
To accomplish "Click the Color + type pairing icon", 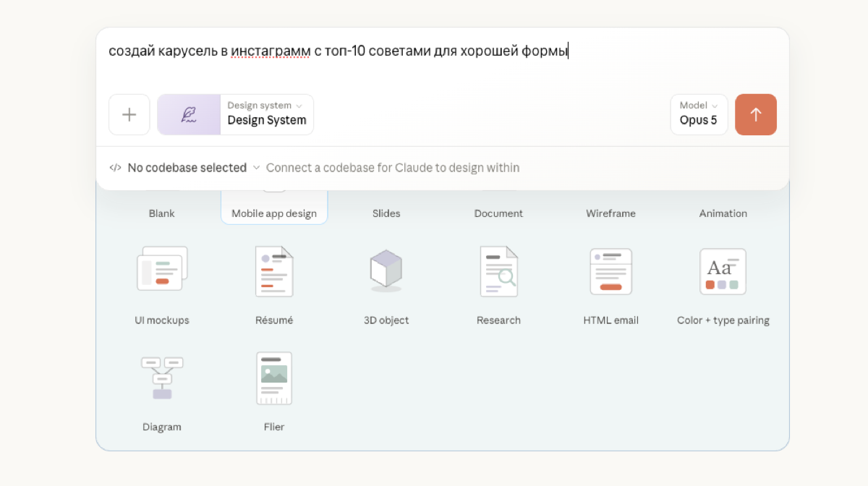I will pos(723,271).
